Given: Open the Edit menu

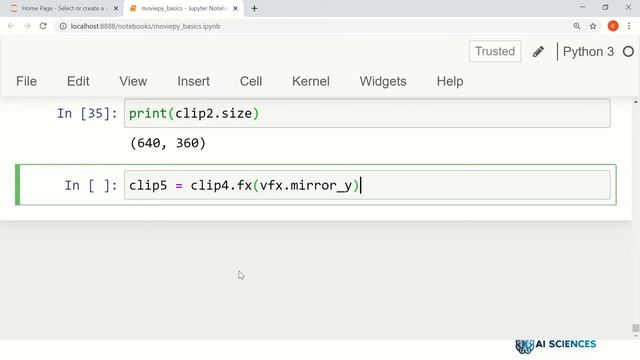Looking at the screenshot, I should coord(78,81).
